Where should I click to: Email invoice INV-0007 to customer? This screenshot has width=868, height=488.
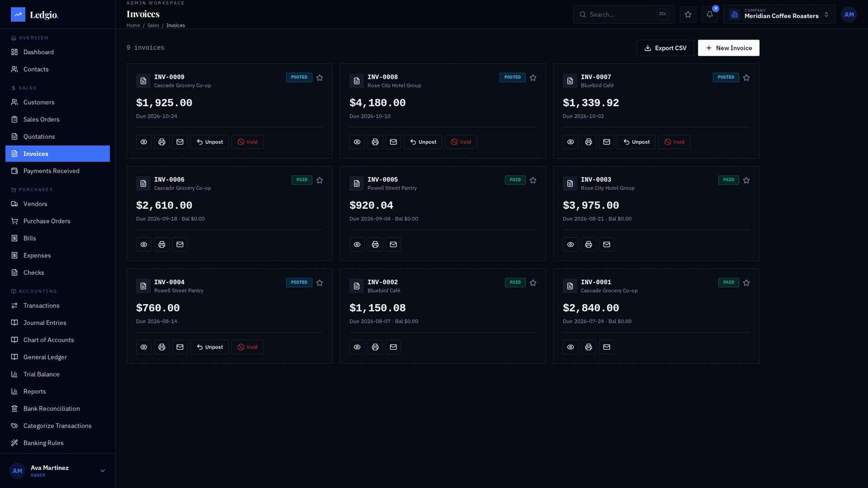coord(607,142)
